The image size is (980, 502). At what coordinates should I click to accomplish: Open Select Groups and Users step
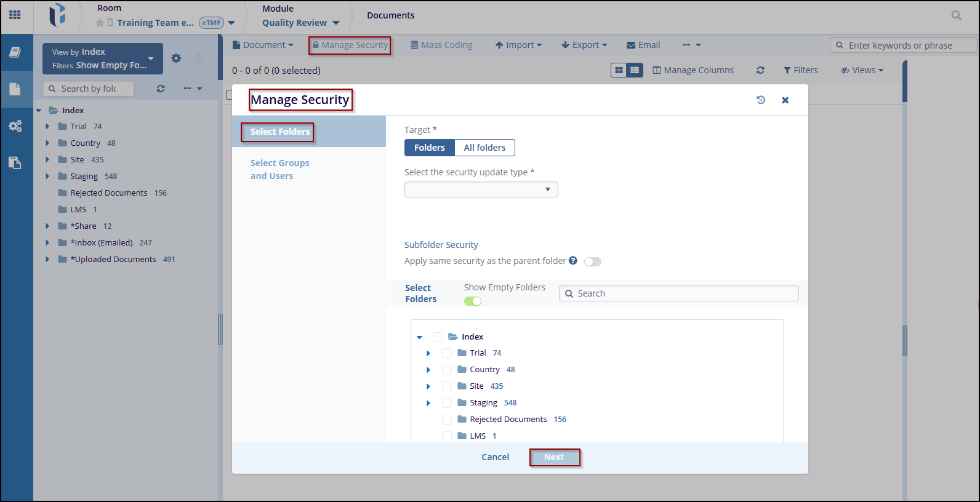(x=279, y=169)
